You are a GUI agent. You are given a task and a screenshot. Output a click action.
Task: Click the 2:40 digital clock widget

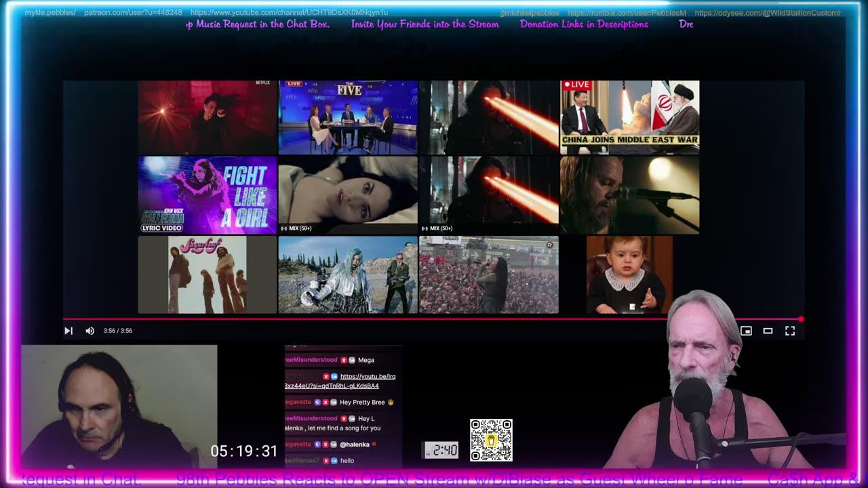click(441, 450)
